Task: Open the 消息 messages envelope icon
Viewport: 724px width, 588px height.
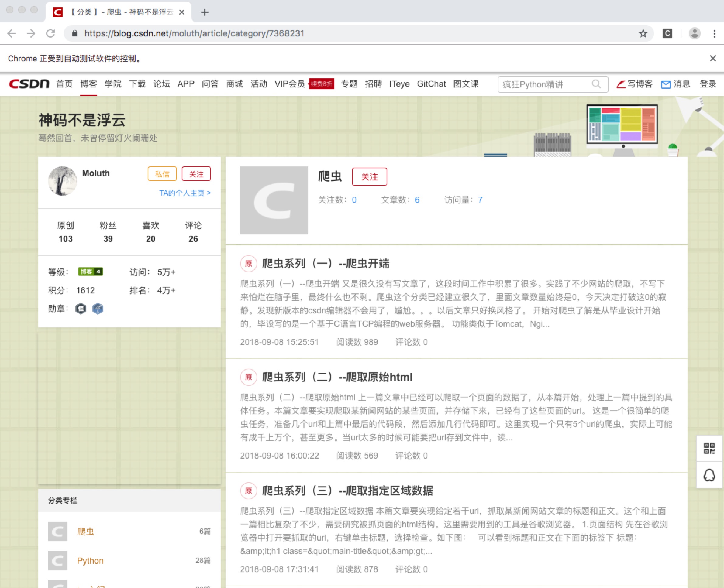Action: coord(666,84)
